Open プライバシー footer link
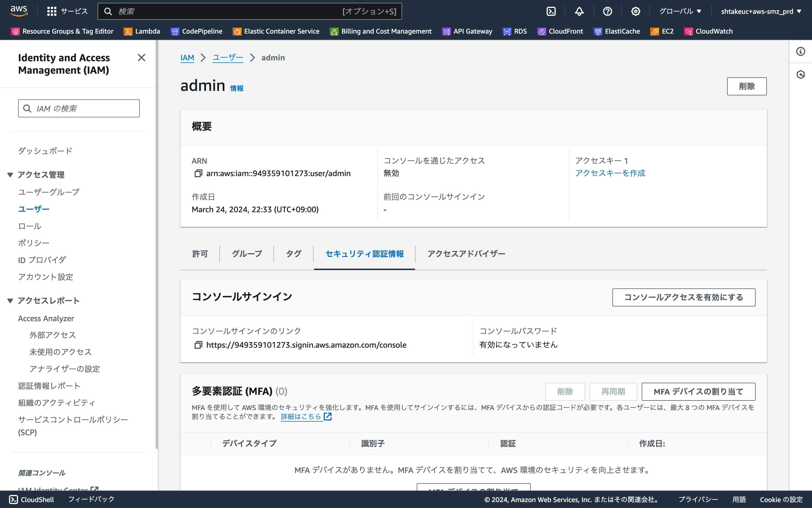Image resolution: width=812 pixels, height=508 pixels. coord(698,500)
